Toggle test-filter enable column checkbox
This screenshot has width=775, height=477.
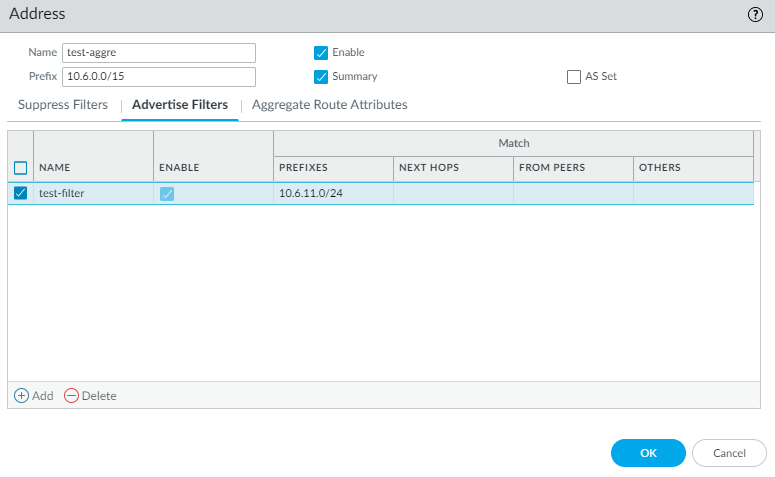pyautogui.click(x=167, y=193)
